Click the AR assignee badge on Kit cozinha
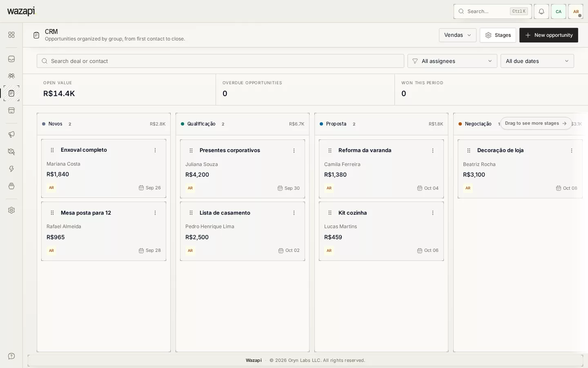 tap(329, 251)
